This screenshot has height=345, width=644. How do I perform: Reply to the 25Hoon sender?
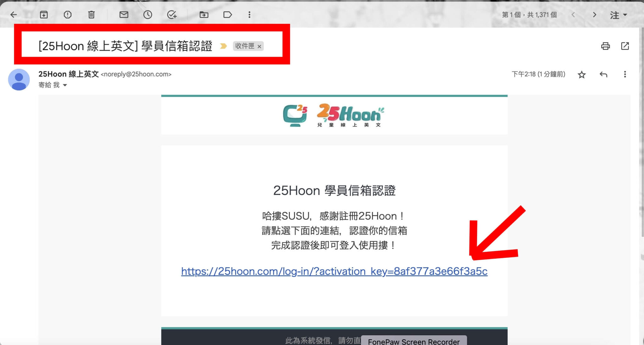603,75
